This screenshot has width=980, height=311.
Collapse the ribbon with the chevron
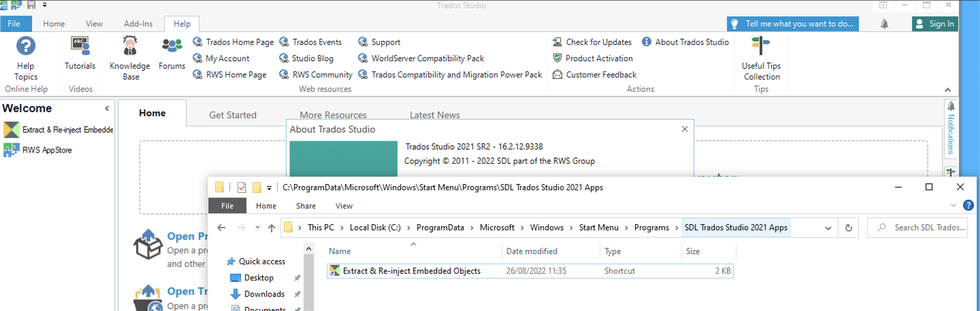pos(948,90)
